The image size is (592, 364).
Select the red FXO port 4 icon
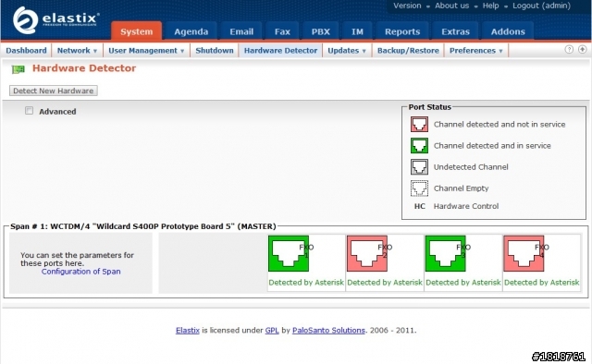[x=524, y=253]
